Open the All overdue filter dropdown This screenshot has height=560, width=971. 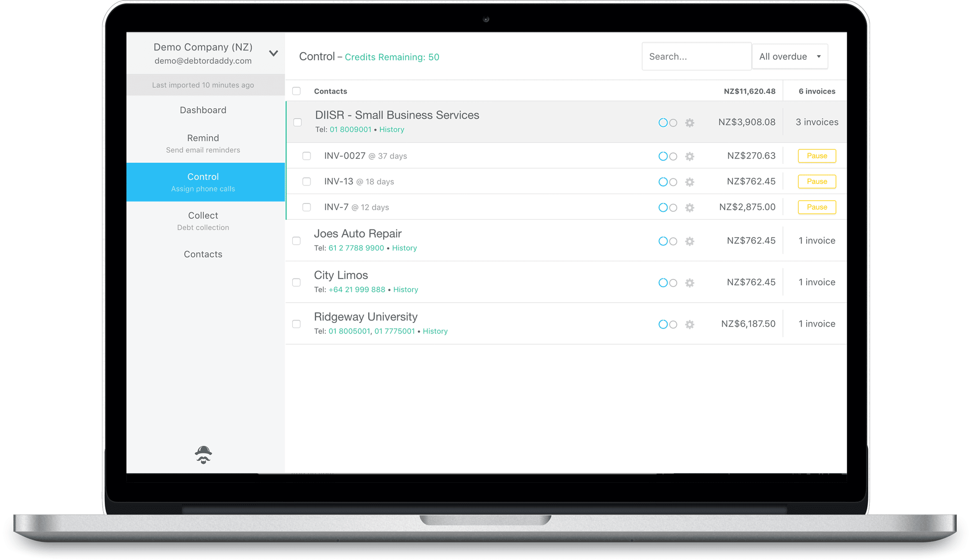790,57
